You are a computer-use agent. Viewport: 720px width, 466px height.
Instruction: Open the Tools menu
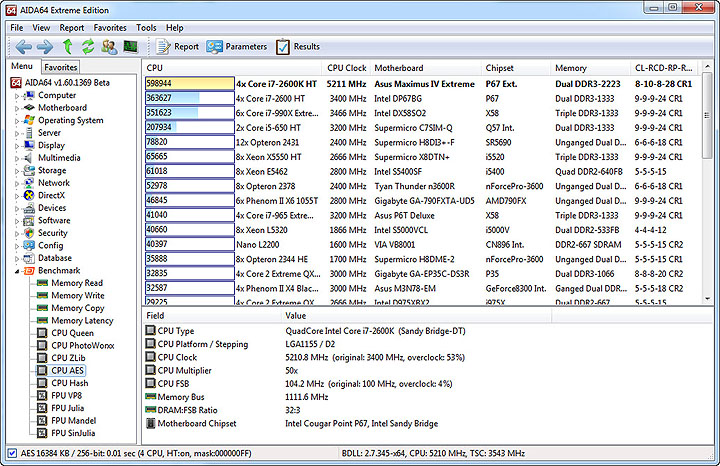coord(146,28)
